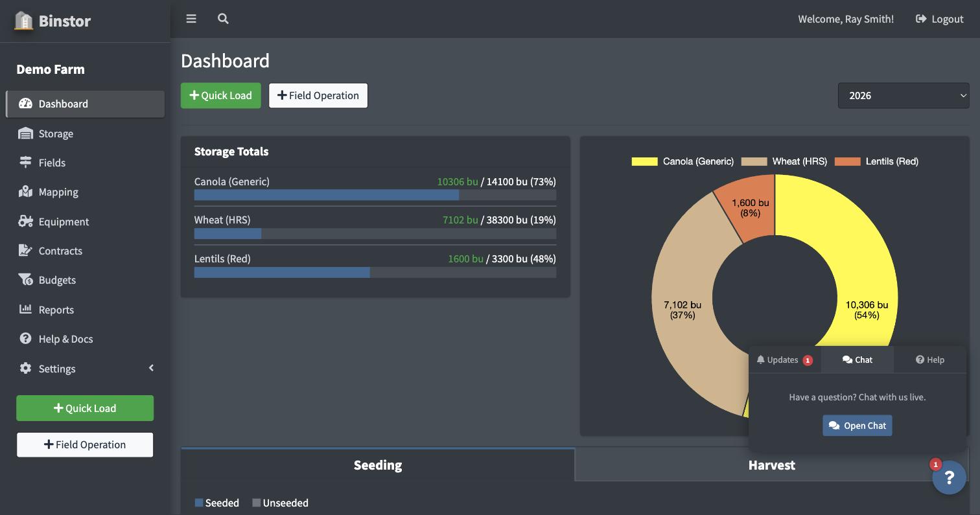The image size is (980, 515).
Task: Click the Binstor grain bin logo
Action: pyautogui.click(x=24, y=21)
